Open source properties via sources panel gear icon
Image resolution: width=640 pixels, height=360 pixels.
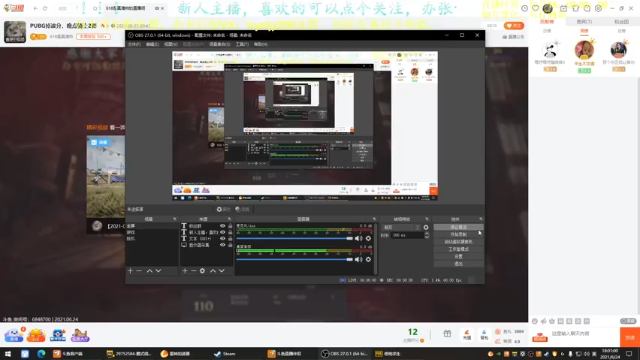[202, 271]
